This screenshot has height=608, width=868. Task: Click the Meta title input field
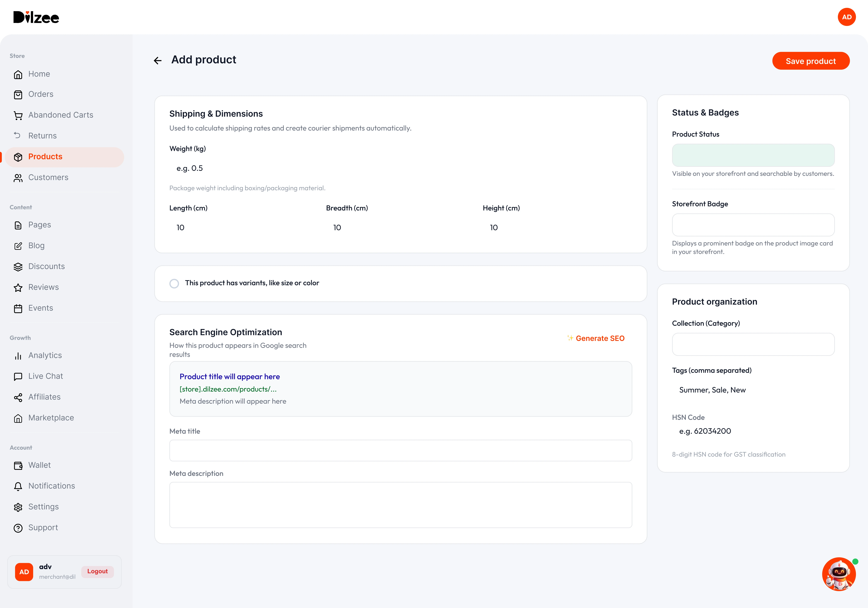(x=400, y=450)
